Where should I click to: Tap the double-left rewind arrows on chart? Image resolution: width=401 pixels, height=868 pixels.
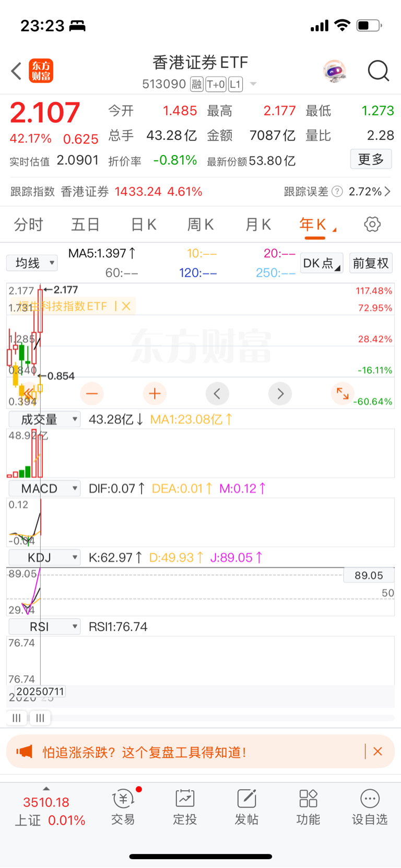point(29,394)
